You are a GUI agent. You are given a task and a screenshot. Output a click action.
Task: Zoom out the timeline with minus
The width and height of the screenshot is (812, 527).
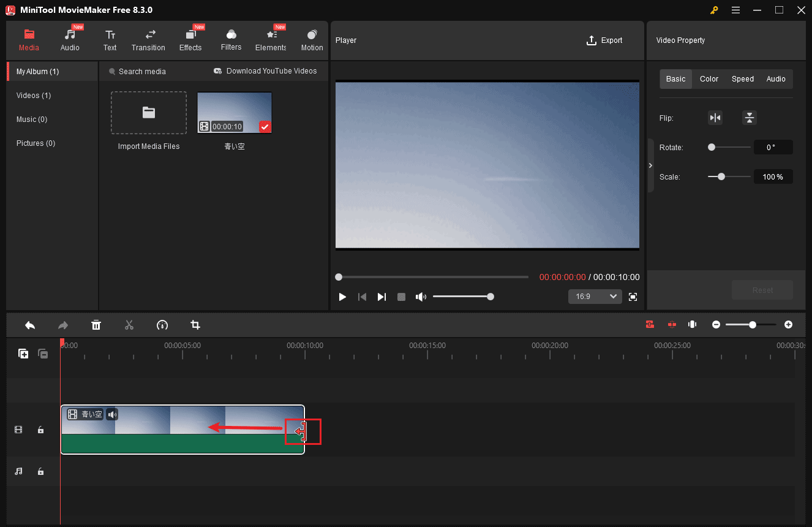point(716,324)
